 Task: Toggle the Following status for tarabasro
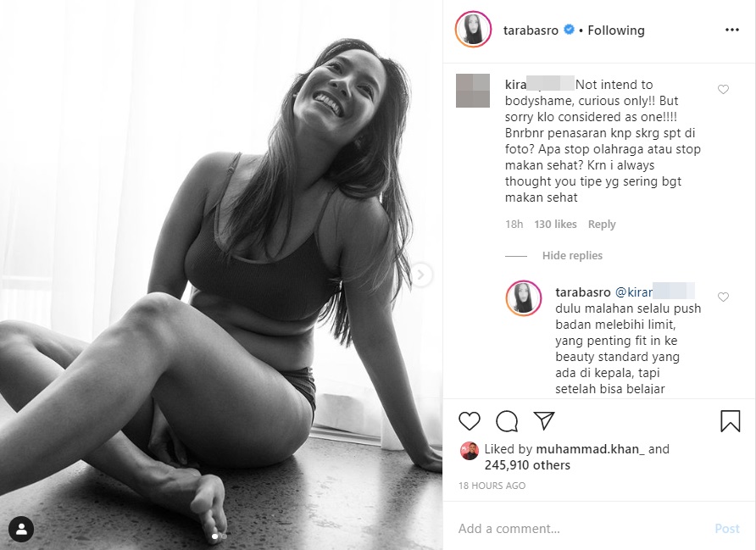[616, 30]
